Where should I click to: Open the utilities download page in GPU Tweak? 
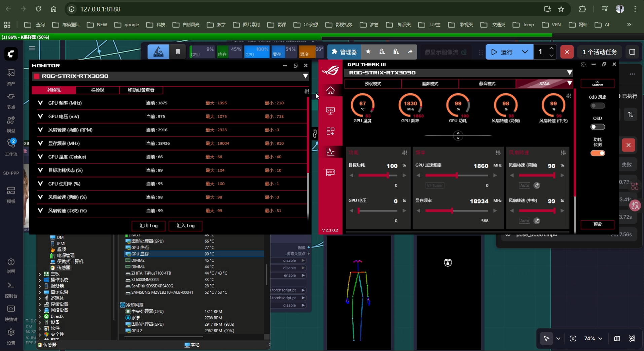[x=330, y=131]
